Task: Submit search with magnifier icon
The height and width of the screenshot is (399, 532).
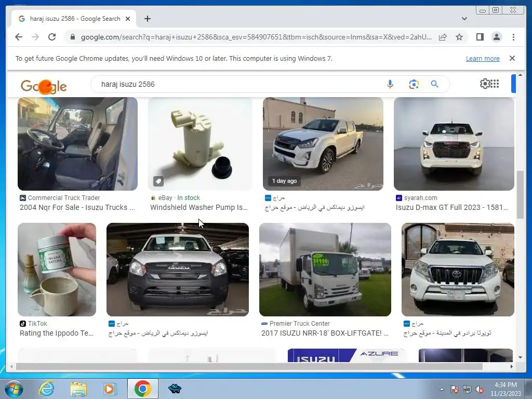Action: pos(434,84)
